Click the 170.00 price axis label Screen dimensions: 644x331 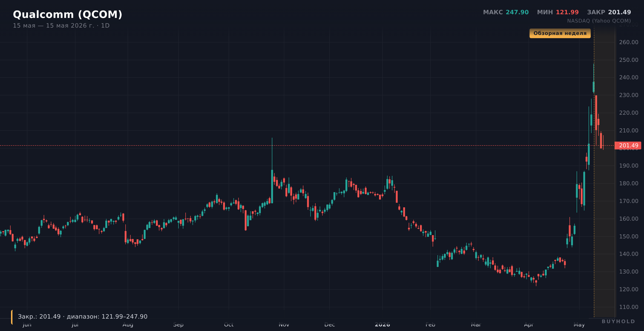(x=629, y=201)
